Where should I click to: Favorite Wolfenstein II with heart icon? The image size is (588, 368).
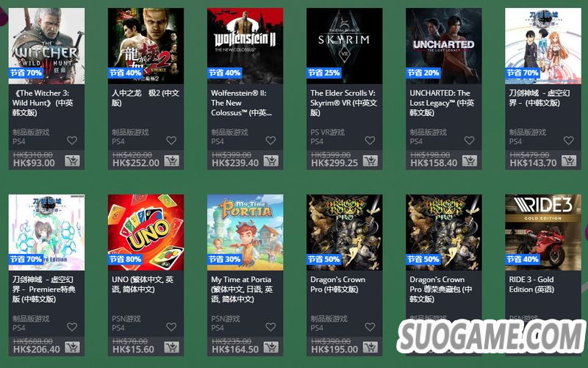(x=270, y=140)
